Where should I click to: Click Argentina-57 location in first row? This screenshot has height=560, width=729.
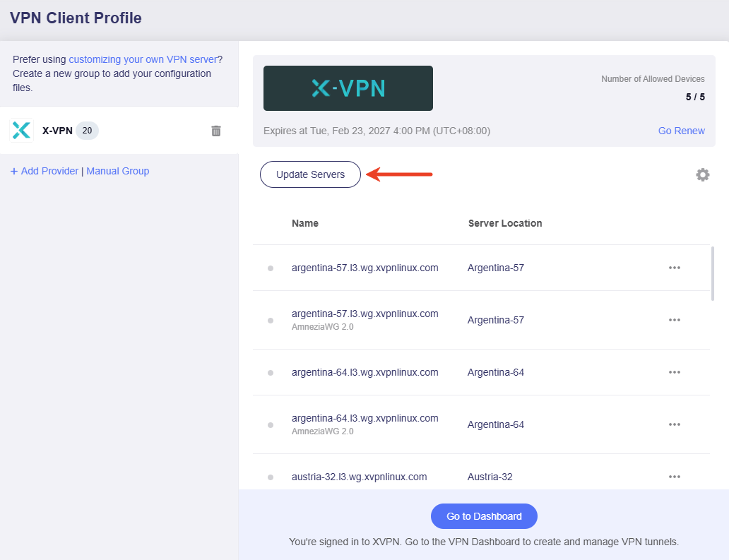click(x=496, y=268)
